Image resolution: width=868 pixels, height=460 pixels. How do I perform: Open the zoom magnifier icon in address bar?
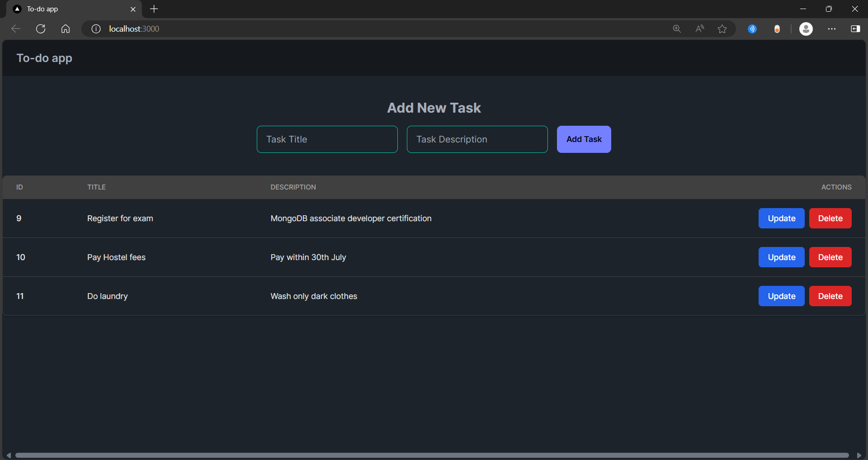[x=677, y=29]
